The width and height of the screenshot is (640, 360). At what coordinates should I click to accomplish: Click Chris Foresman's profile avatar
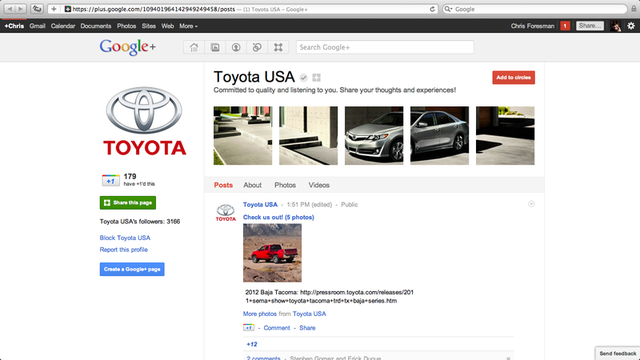(616, 26)
